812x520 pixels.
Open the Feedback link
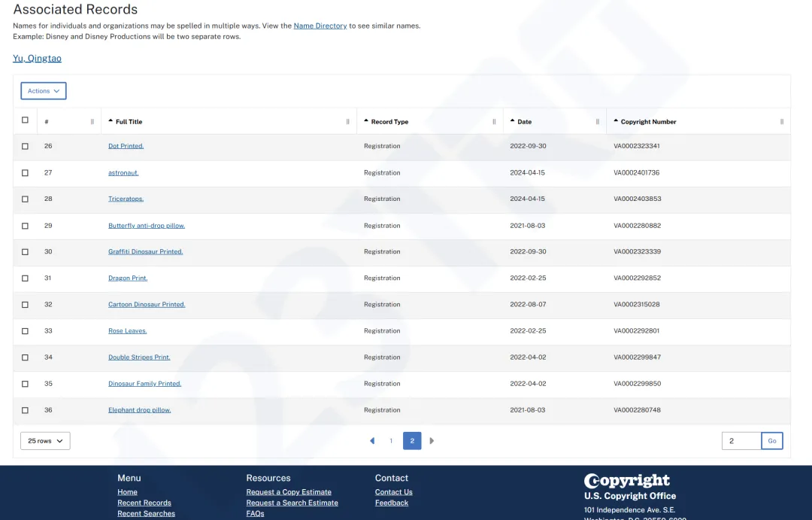(392, 503)
